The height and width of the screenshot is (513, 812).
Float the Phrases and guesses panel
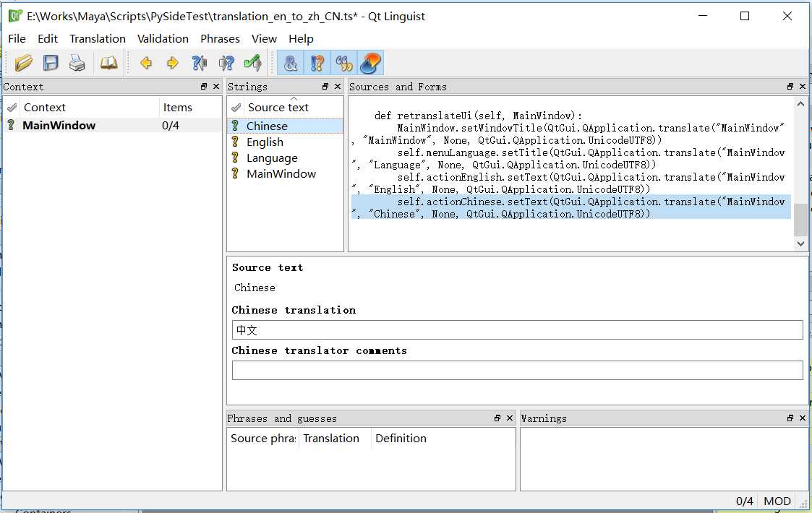tap(497, 418)
